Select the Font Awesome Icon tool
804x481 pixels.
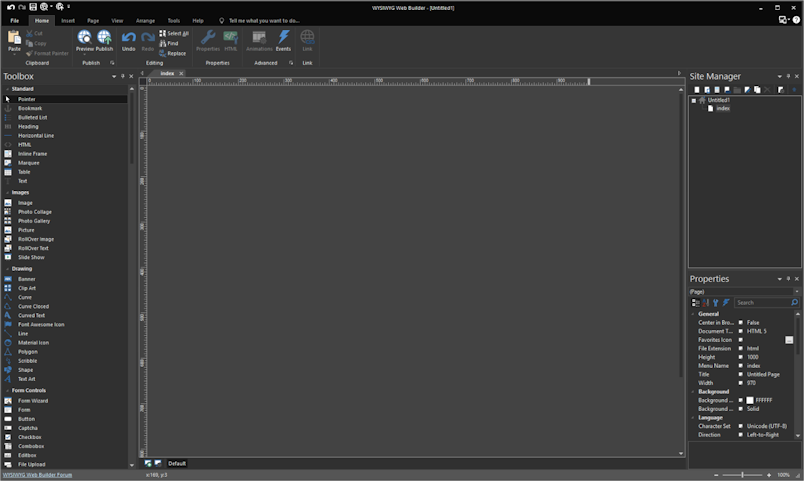point(65,325)
